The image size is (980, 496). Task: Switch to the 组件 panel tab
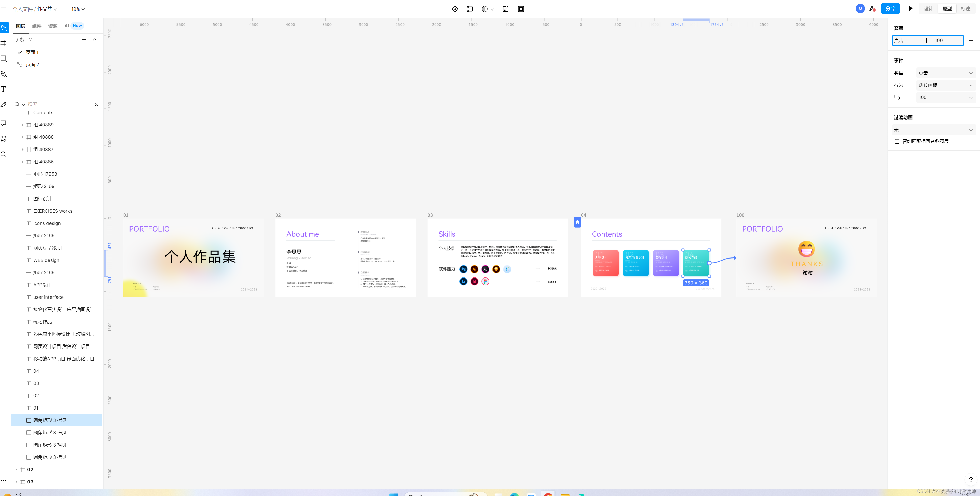37,26
